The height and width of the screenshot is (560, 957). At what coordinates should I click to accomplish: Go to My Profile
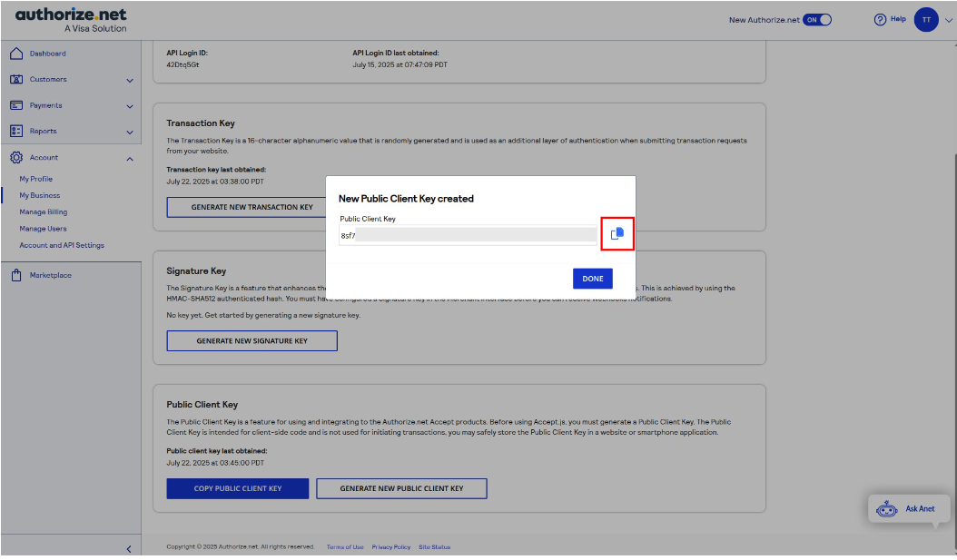36,179
